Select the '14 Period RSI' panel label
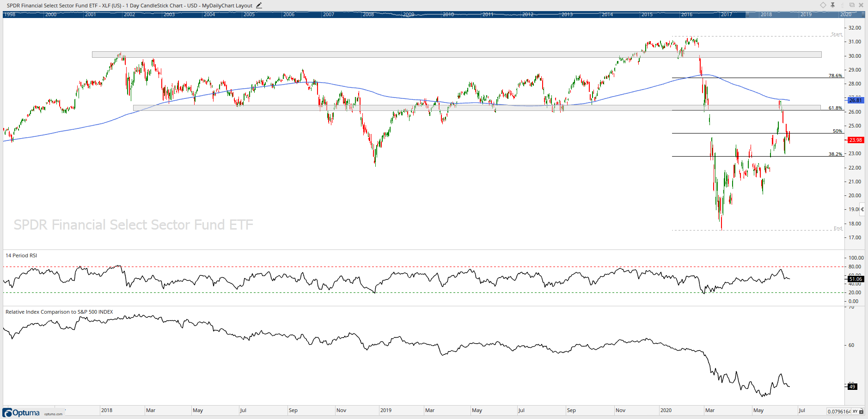 point(21,255)
